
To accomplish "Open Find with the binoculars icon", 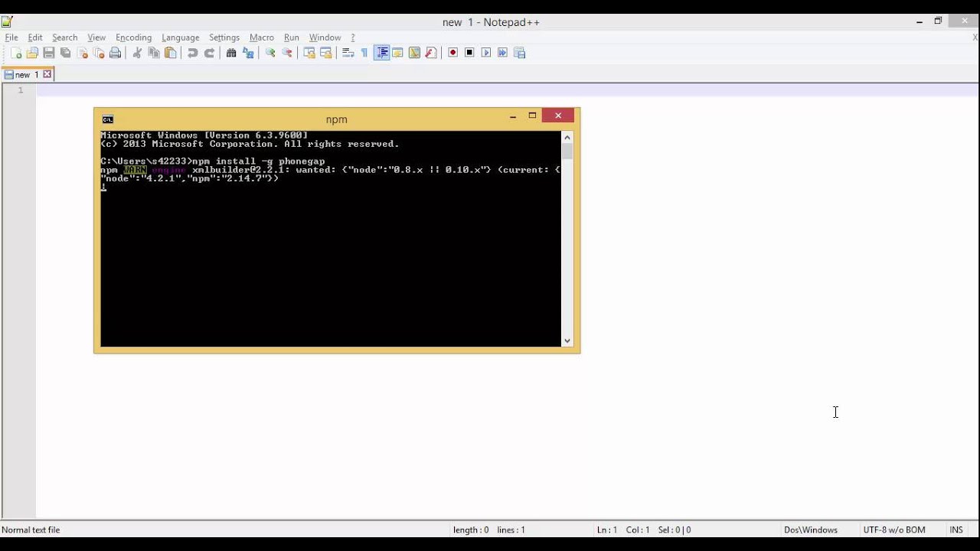I will (231, 53).
